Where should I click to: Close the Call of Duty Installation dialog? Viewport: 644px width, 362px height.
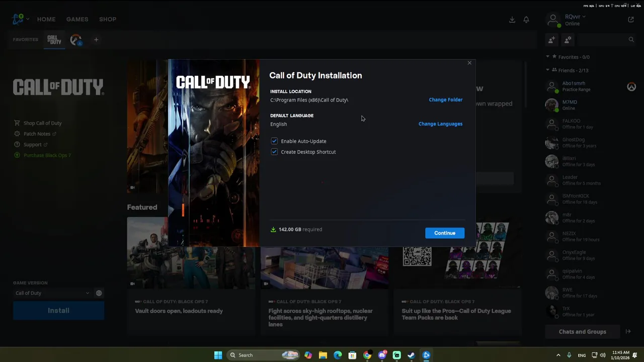(469, 63)
